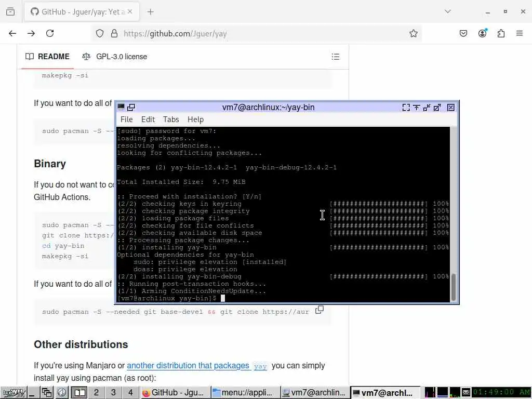Switch to workspace 2

click(96, 393)
